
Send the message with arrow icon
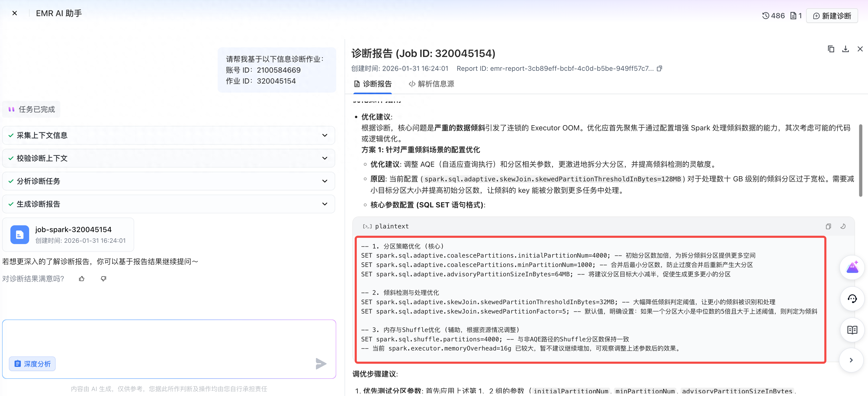click(x=321, y=364)
